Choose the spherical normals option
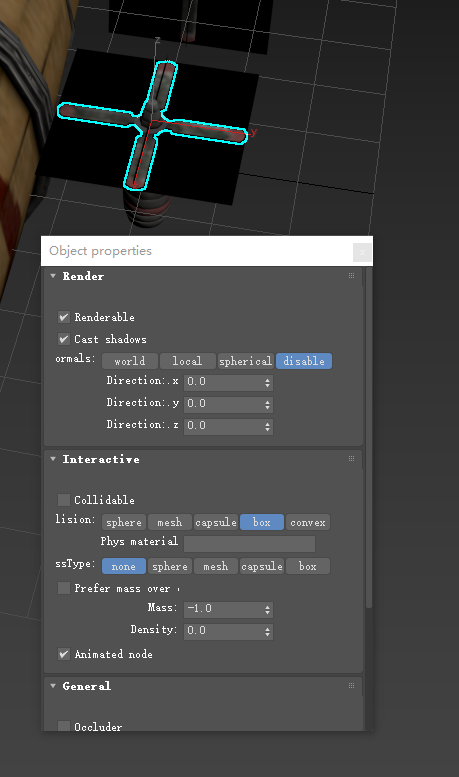Screen dimensions: 459x777 (x=245, y=361)
